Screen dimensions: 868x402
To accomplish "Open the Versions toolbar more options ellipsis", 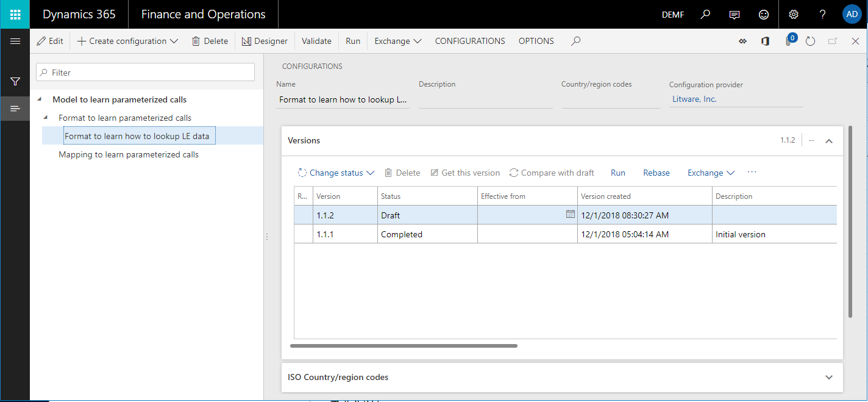I will coord(752,172).
